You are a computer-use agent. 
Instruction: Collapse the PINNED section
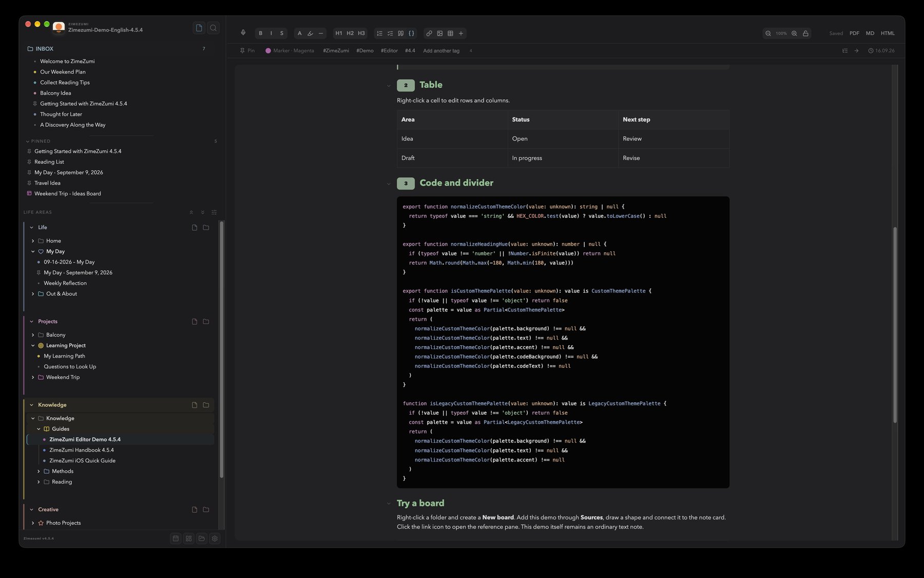pyautogui.click(x=27, y=141)
